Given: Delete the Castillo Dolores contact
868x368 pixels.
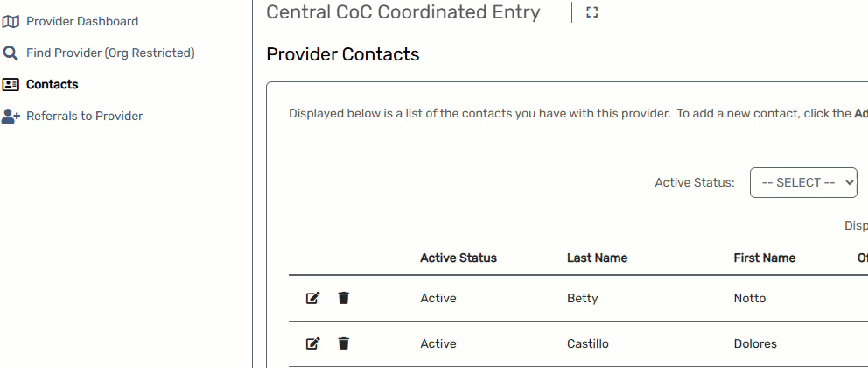Looking at the screenshot, I should 344,343.
